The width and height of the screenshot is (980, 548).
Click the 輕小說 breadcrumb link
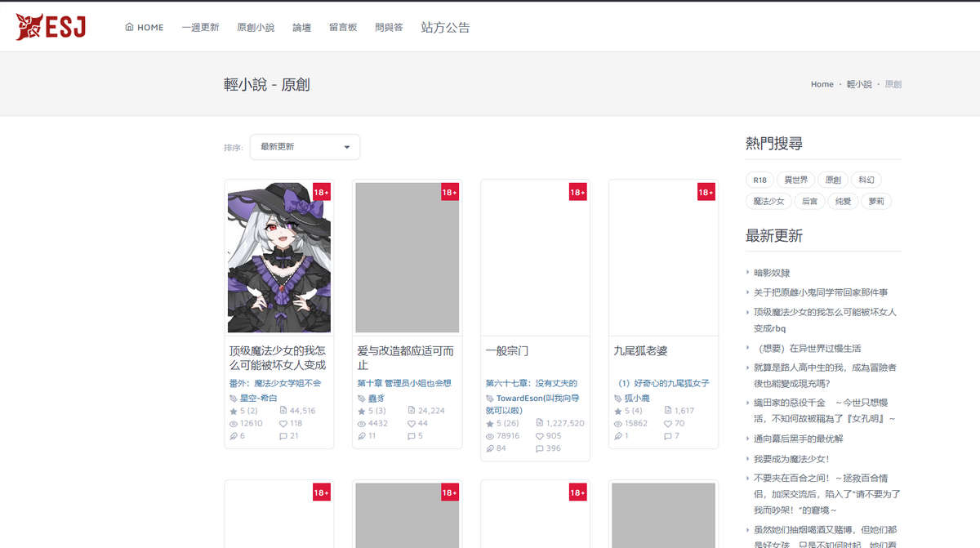tap(859, 84)
